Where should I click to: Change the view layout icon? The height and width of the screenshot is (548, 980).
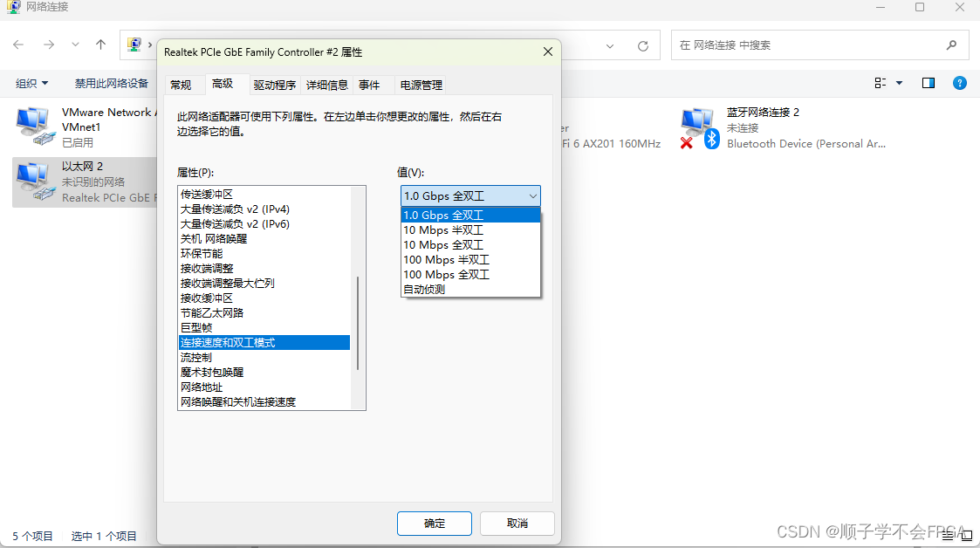tap(881, 83)
